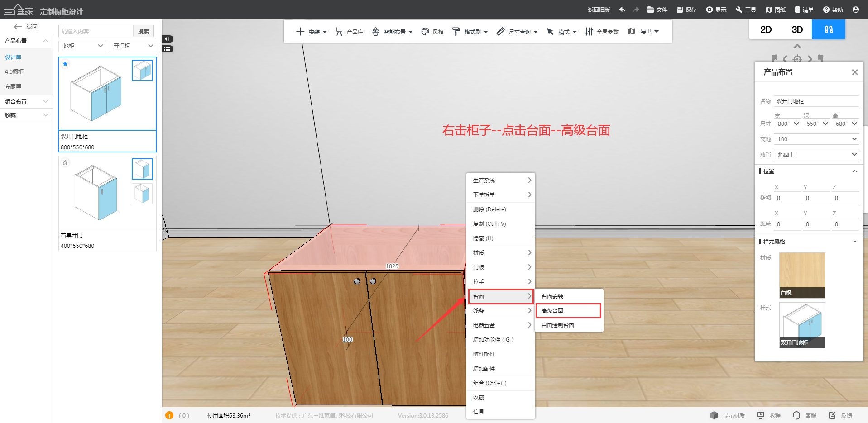This screenshot has width=868, height=423.
Task: Click the redo arrow icon
Action: [x=636, y=10]
